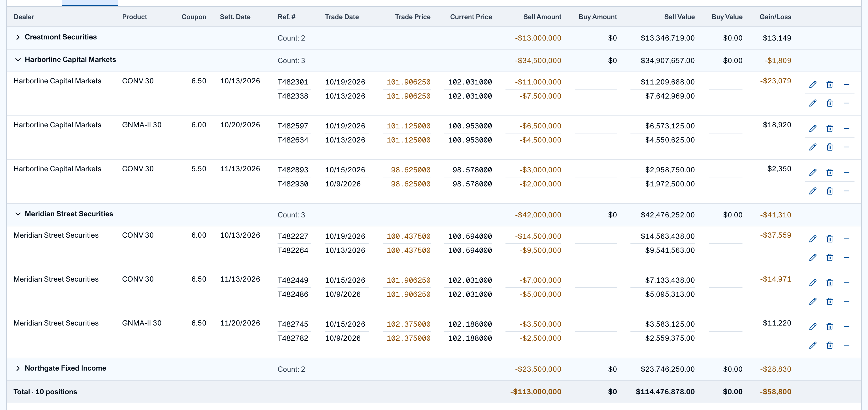This screenshot has width=868, height=410.
Task: Edit trade T482745 with pencil icon
Action: (x=813, y=326)
